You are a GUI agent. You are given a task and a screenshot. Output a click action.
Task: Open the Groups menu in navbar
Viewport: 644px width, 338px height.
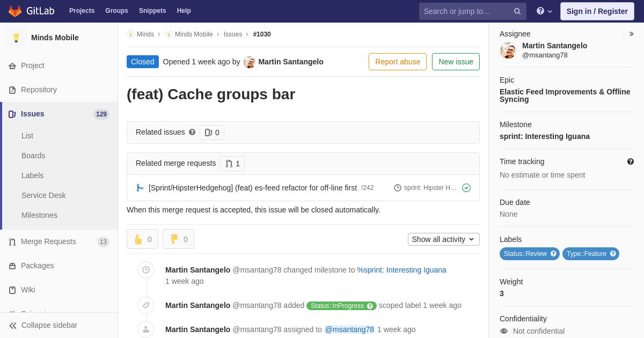[x=116, y=11]
